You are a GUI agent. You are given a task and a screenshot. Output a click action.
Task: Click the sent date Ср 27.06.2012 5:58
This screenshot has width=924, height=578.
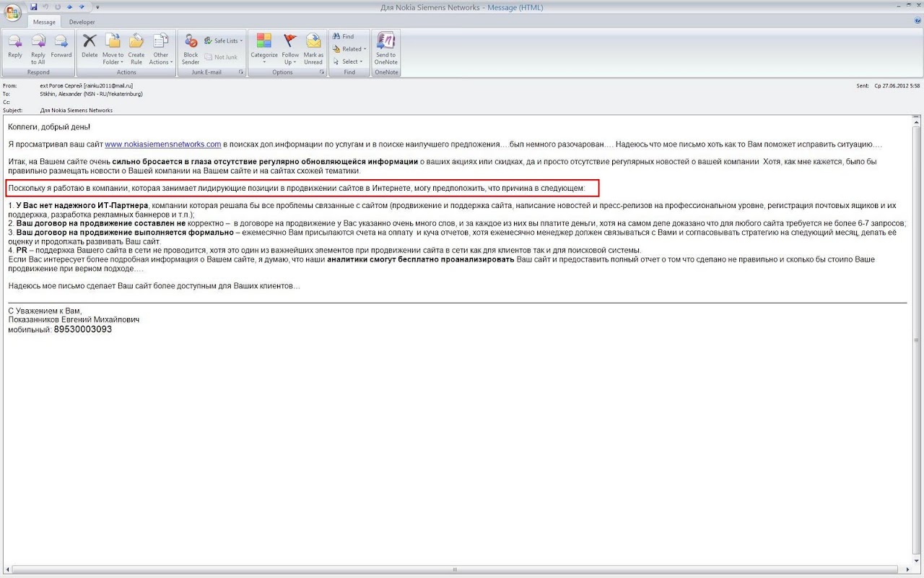point(896,85)
